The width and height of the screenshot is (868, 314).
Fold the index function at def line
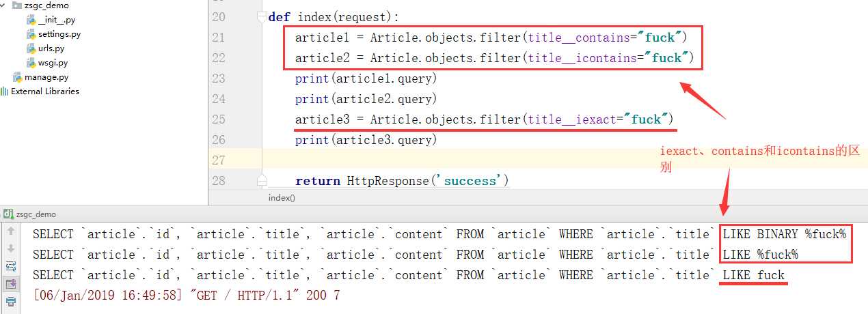pyautogui.click(x=262, y=17)
